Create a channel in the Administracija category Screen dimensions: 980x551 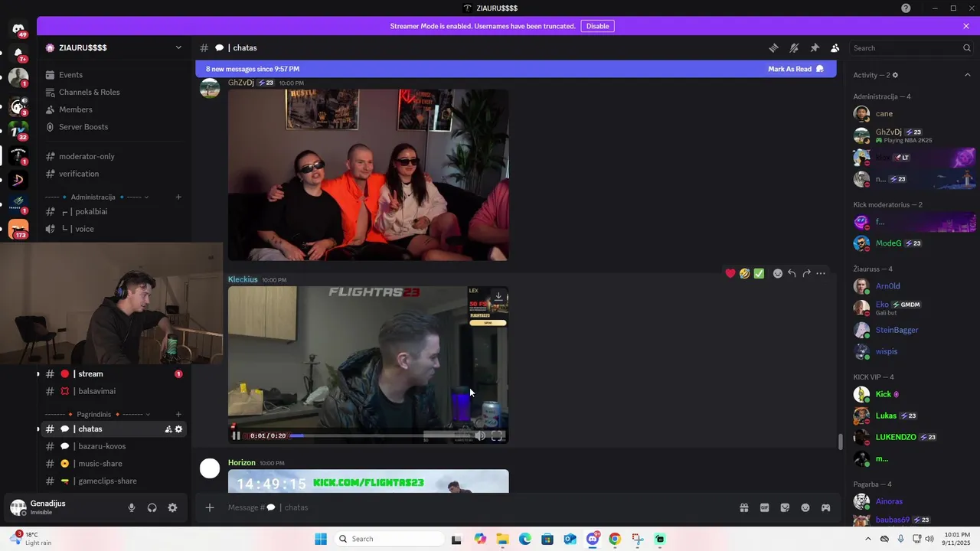tap(178, 197)
